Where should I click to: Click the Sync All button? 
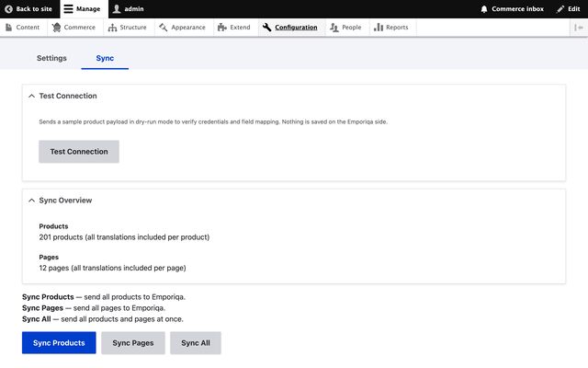tap(196, 343)
